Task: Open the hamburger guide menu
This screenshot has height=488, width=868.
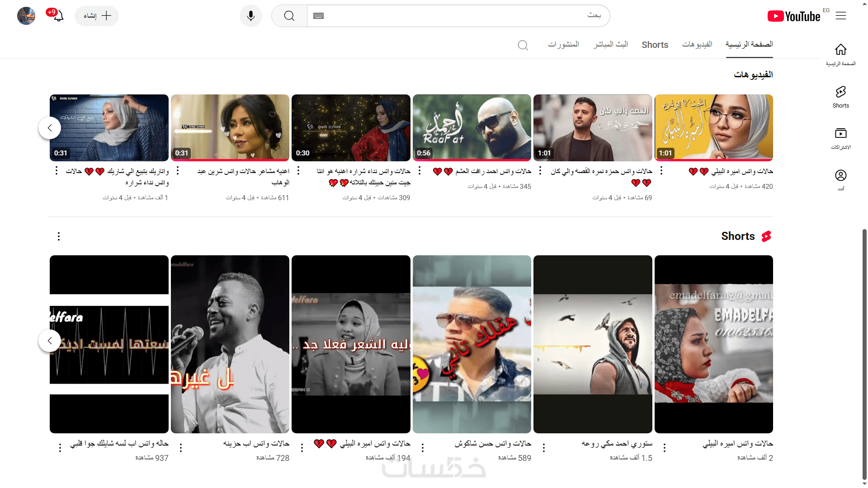Action: (x=840, y=16)
